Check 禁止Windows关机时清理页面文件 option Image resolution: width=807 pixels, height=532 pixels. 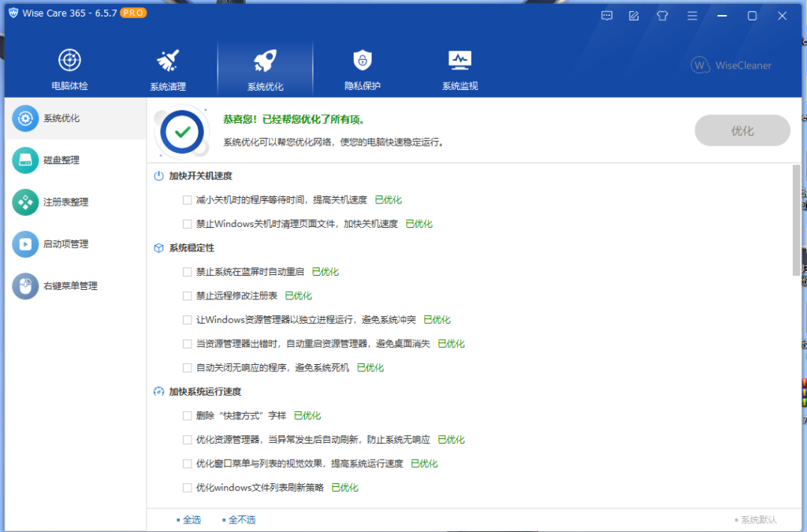coord(188,224)
